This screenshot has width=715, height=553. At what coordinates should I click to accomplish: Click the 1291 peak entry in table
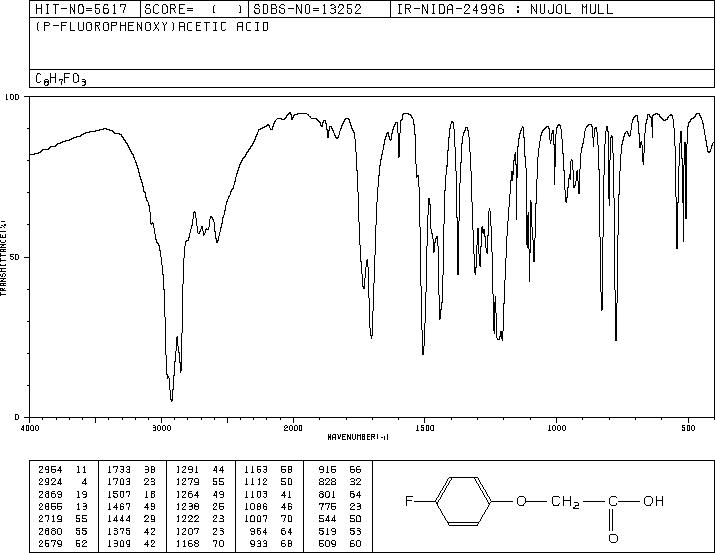[x=200, y=470]
